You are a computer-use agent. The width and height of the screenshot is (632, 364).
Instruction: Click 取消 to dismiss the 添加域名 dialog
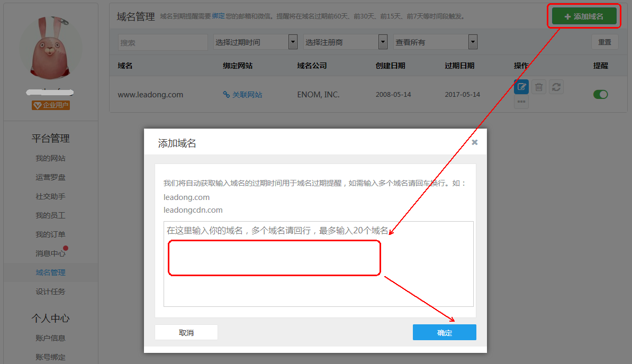[x=186, y=332]
